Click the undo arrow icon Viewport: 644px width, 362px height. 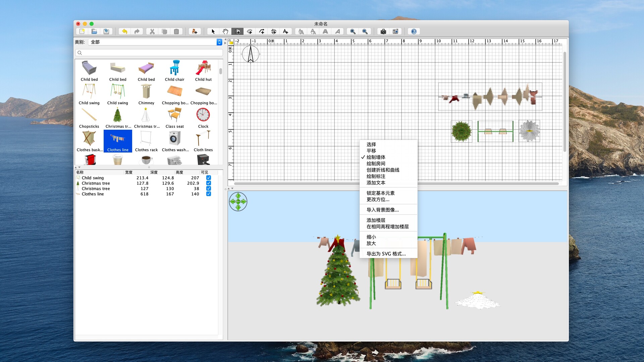pyautogui.click(x=124, y=32)
